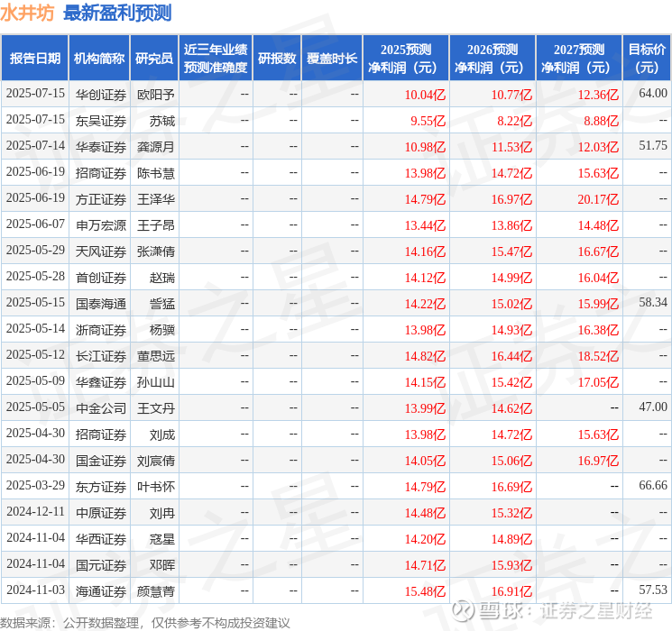This screenshot has height=631, width=672.
Task: Click analyst name 王子昂
Action: coord(156,225)
